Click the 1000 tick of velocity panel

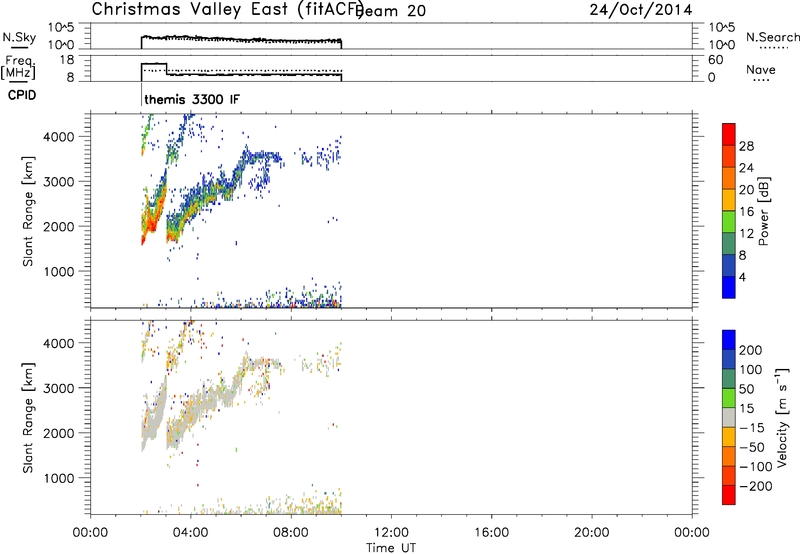click(59, 478)
